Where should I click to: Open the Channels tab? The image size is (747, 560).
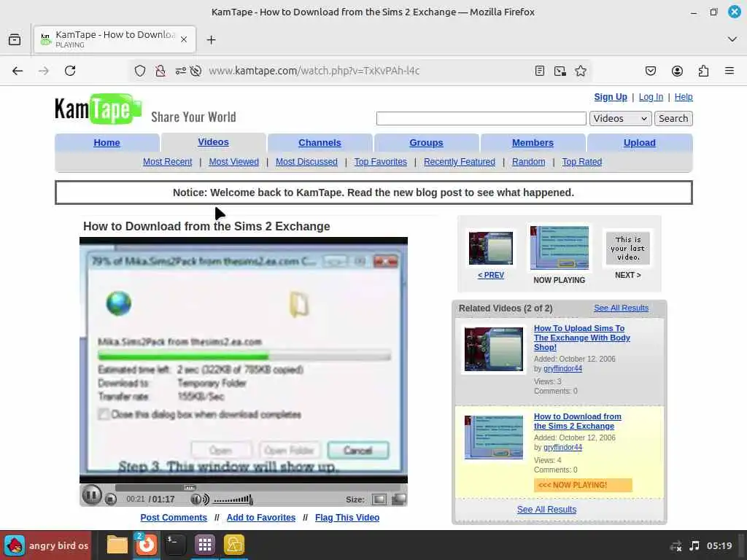click(x=320, y=143)
